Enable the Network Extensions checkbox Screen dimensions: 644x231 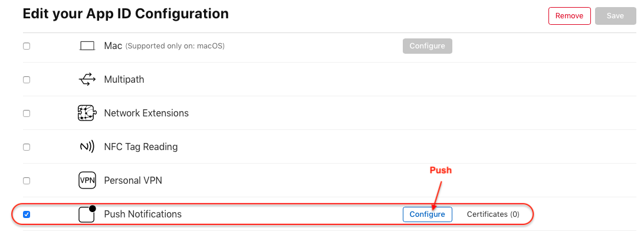click(x=27, y=113)
